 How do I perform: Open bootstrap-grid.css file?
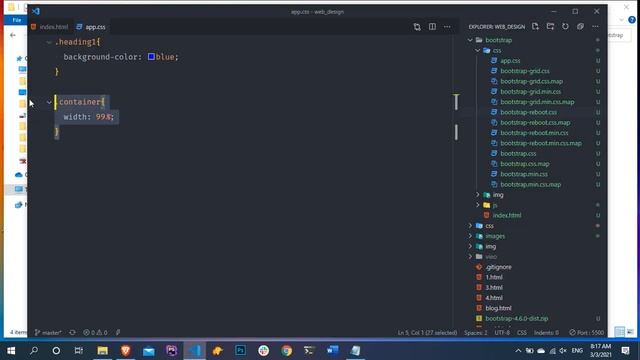coord(524,71)
